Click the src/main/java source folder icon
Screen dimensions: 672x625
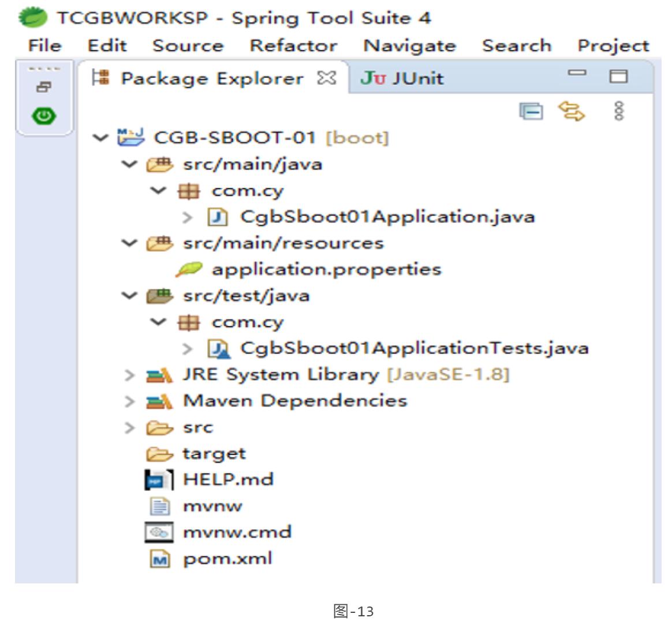pyautogui.click(x=160, y=164)
